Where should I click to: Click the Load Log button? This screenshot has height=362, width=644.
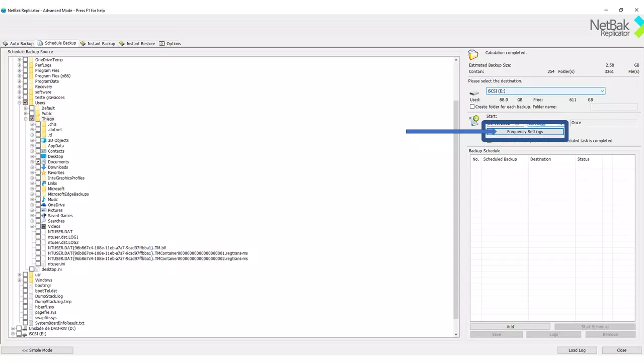click(577, 350)
